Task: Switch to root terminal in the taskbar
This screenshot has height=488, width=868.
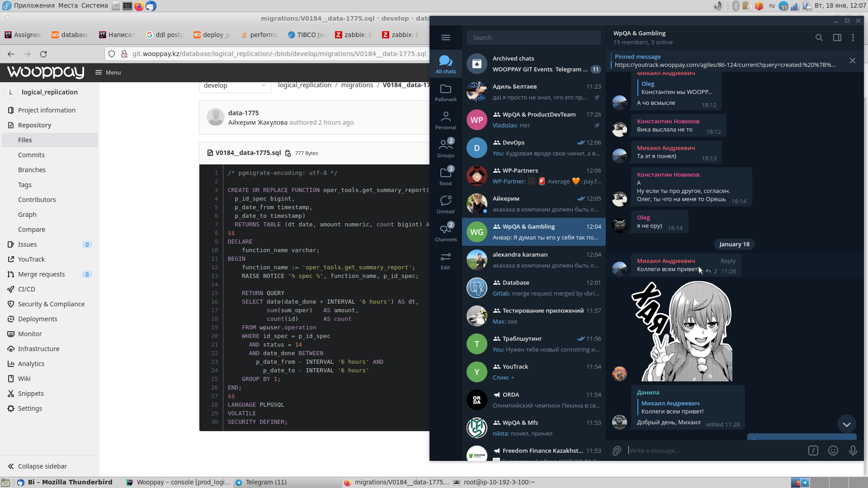Action: point(494,482)
